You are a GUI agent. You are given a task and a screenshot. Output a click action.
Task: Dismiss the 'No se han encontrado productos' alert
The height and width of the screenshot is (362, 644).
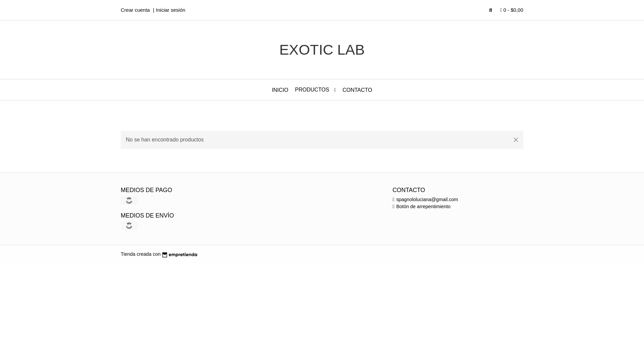(516, 140)
